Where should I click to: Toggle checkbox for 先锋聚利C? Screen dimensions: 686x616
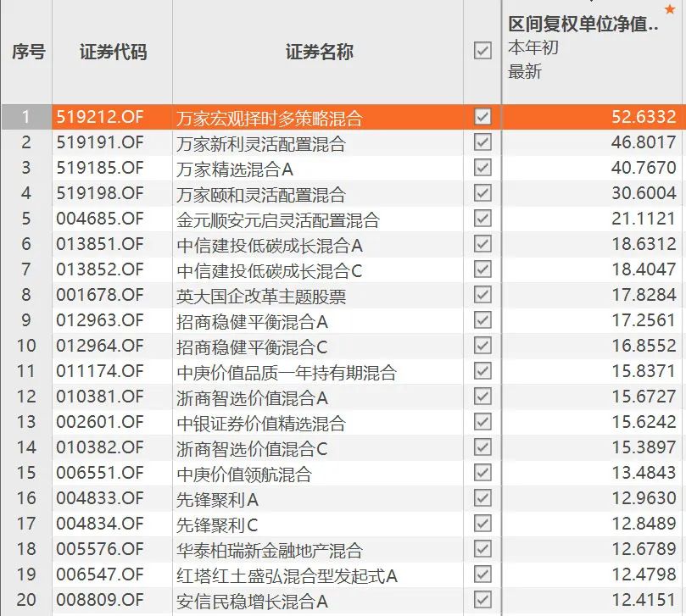click(482, 523)
